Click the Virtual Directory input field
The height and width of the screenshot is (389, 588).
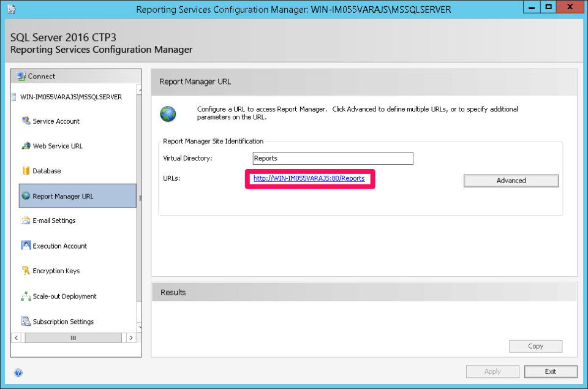333,158
